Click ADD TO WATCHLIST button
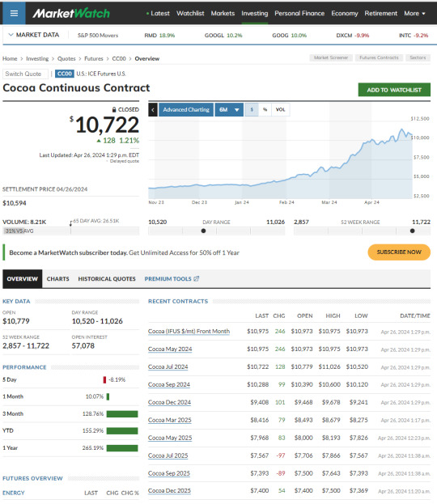 point(394,90)
